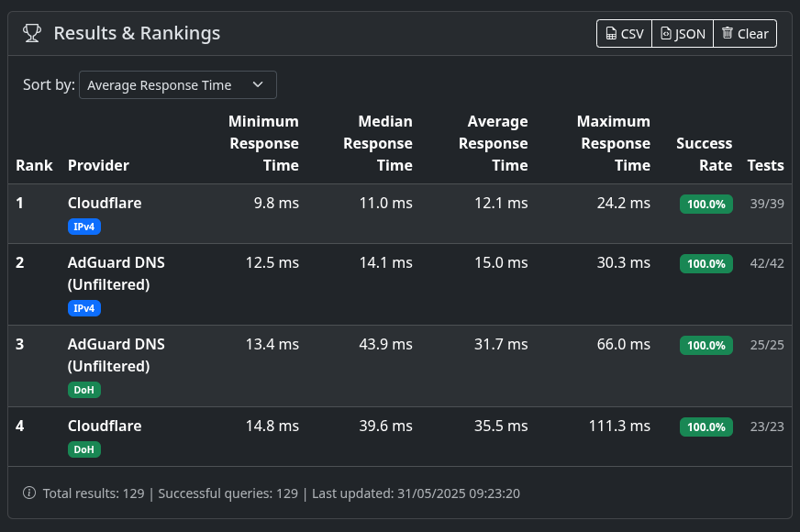Select the AdGuard DNS (Unfiltered) name in rank 2
The width and height of the screenshot is (800, 532).
point(117,273)
